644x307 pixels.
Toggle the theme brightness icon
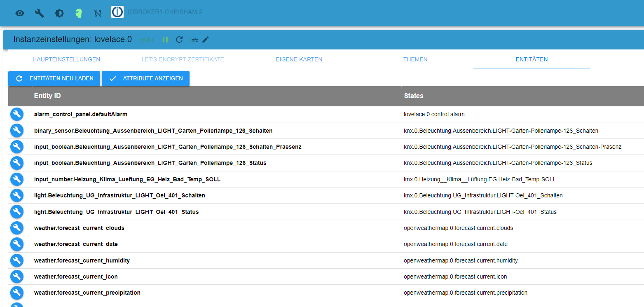coord(59,13)
